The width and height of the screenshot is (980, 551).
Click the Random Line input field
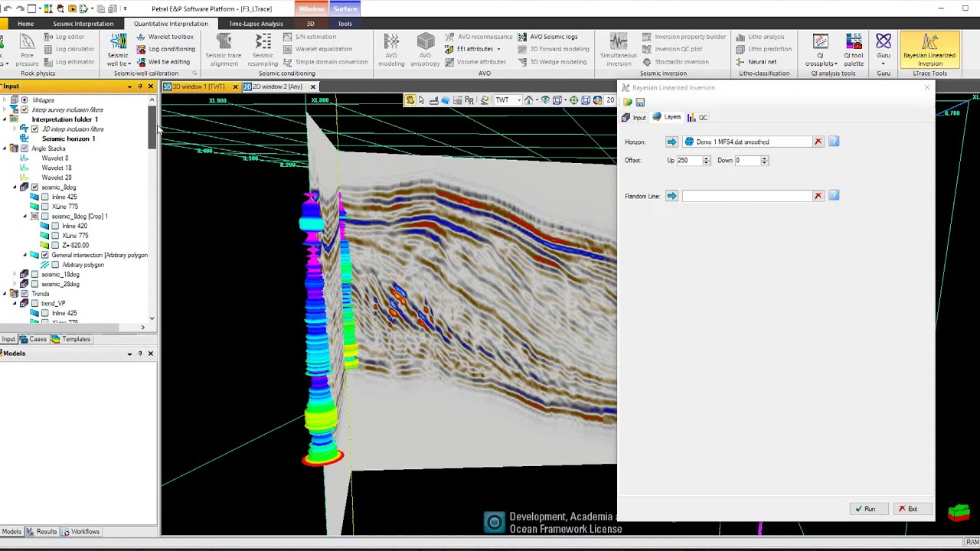pyautogui.click(x=746, y=196)
